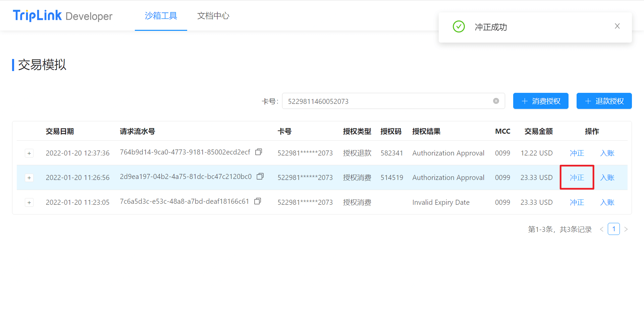The image size is (644, 311).
Task: Switch to 沙箱工具 tab
Action: (x=161, y=16)
